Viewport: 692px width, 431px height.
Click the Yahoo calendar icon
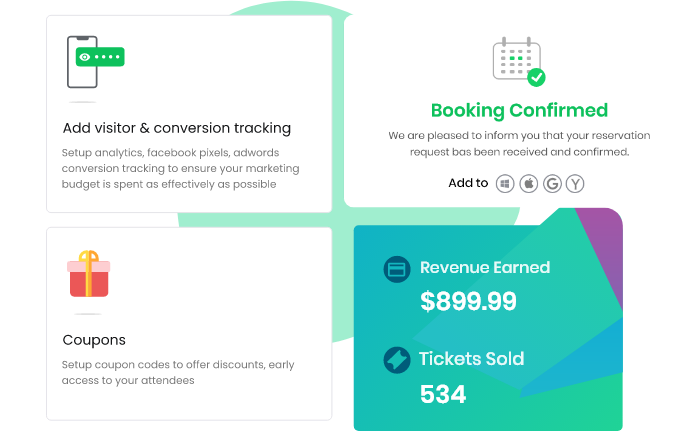[x=575, y=184]
